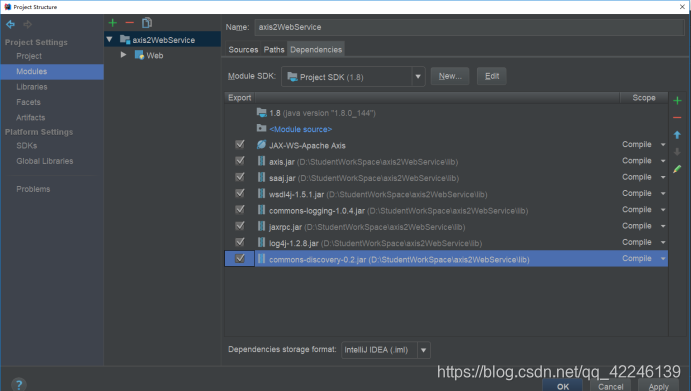Select the Module source entry

301,129
